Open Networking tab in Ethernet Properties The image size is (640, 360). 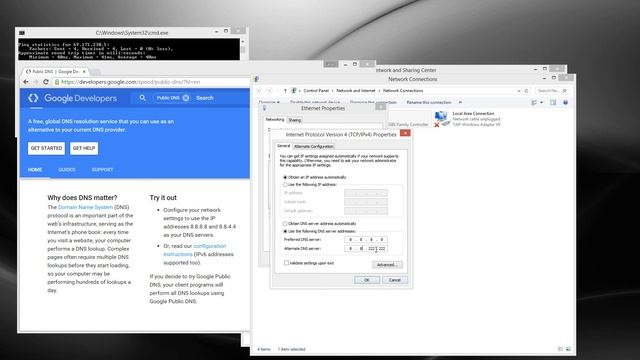[x=275, y=120]
